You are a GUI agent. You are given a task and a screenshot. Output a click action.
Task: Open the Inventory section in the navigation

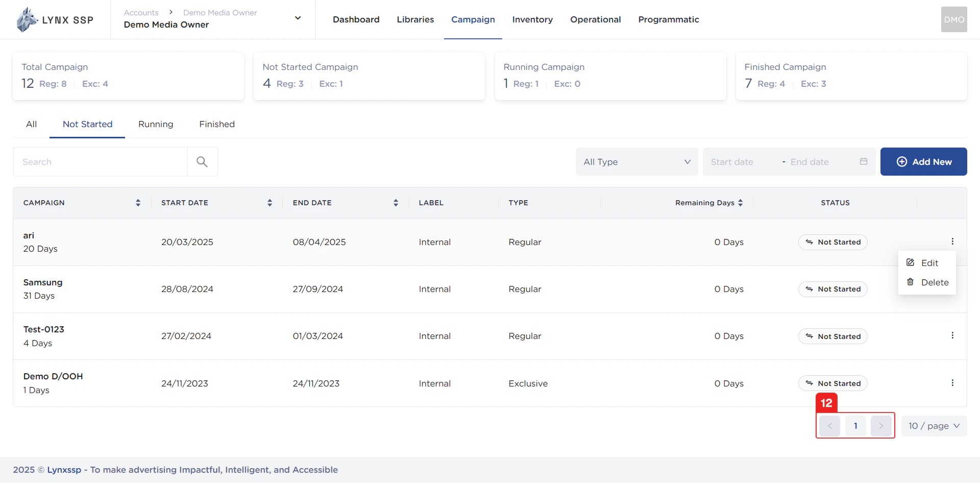pos(532,19)
